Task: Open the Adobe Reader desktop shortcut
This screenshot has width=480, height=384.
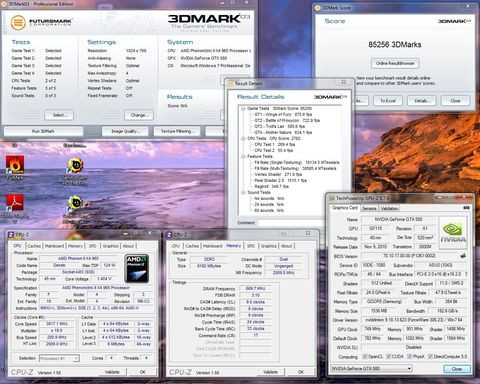Action: coord(15,203)
